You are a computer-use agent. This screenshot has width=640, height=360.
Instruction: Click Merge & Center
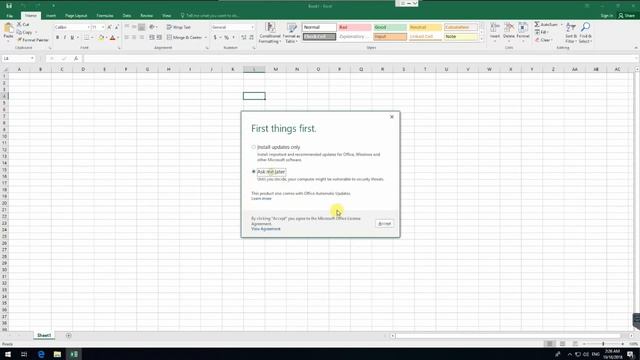(184, 38)
